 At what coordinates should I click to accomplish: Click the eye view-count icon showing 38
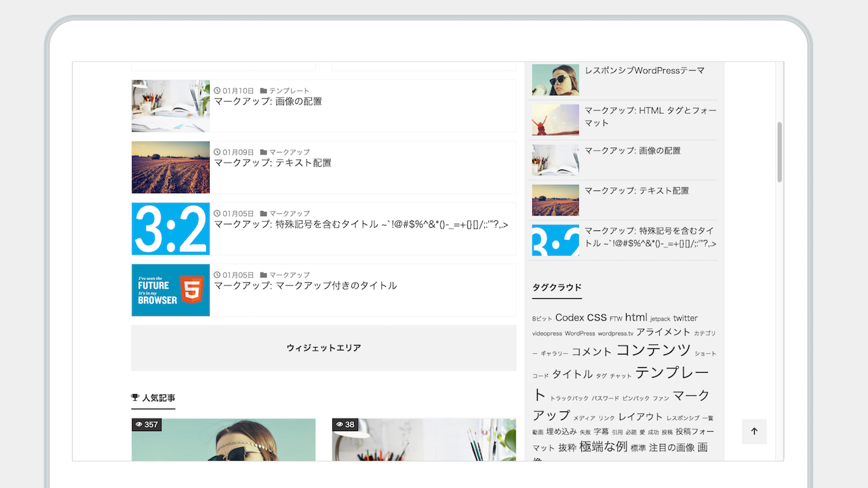tap(339, 425)
